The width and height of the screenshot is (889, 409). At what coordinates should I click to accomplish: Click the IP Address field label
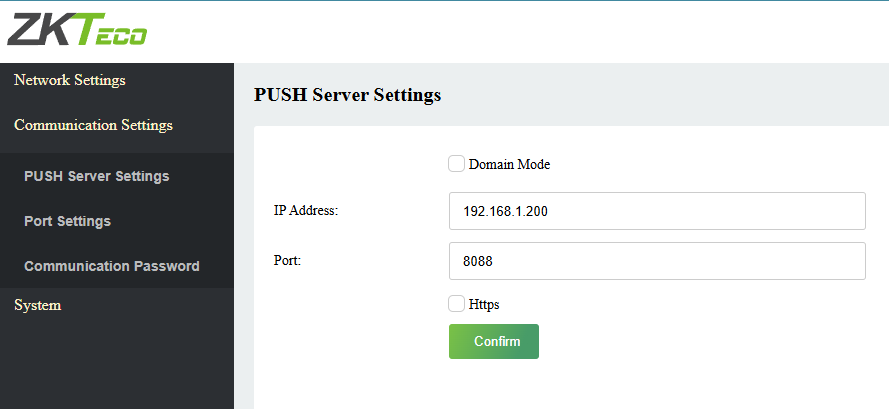[x=306, y=211]
